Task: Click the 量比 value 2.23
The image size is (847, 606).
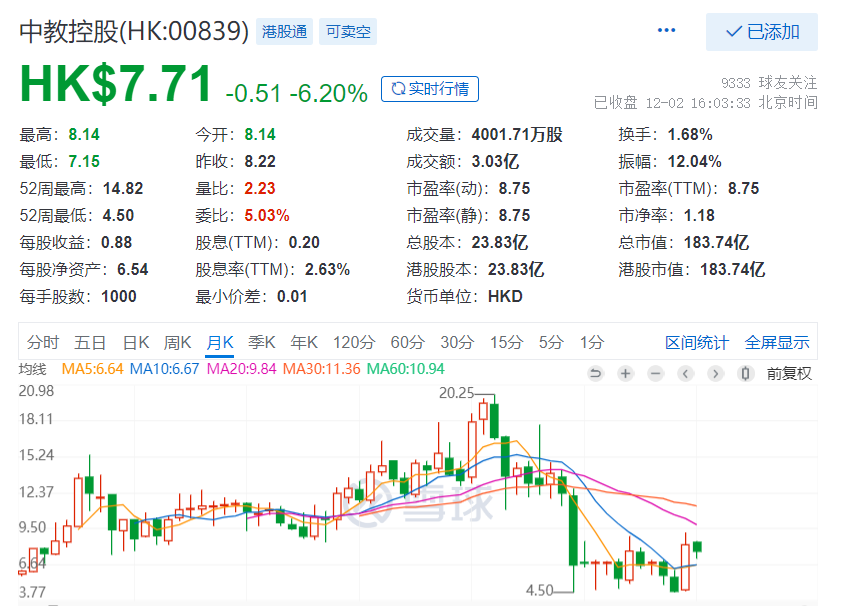Action: (260, 188)
